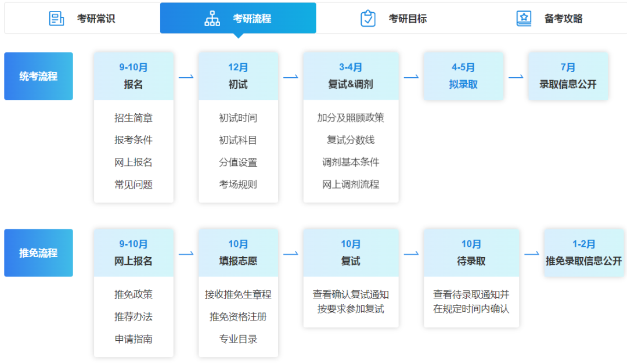Open the 推免资格注册 link
The width and height of the screenshot is (627, 364).
coord(238,317)
